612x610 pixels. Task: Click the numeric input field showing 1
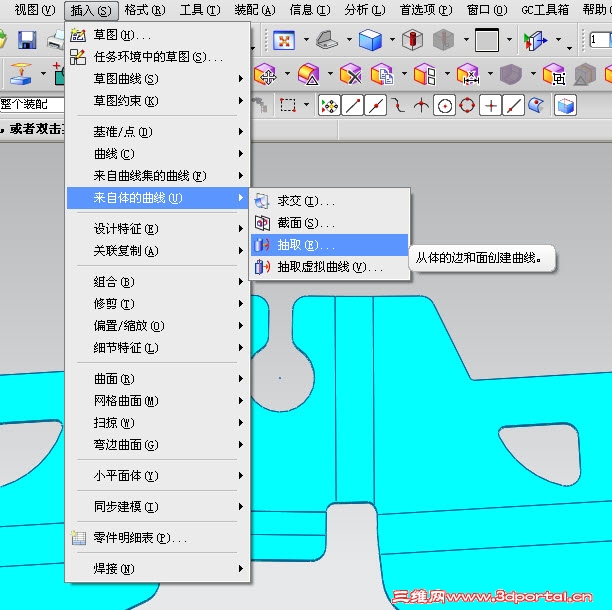(x=600, y=40)
